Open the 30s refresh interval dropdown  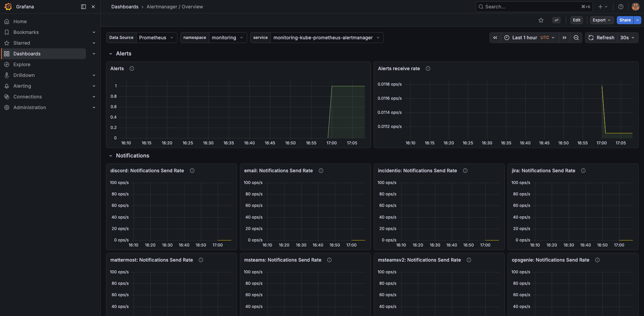pos(628,38)
